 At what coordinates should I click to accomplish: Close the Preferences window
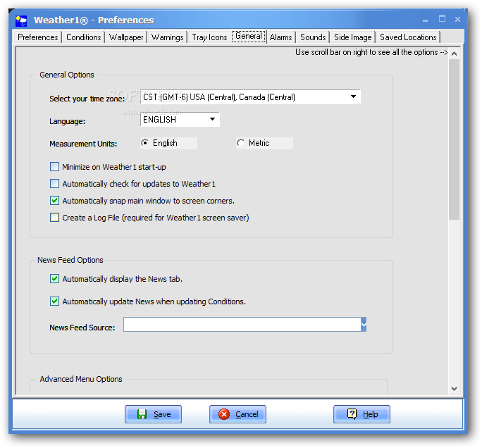pyautogui.click(x=457, y=19)
